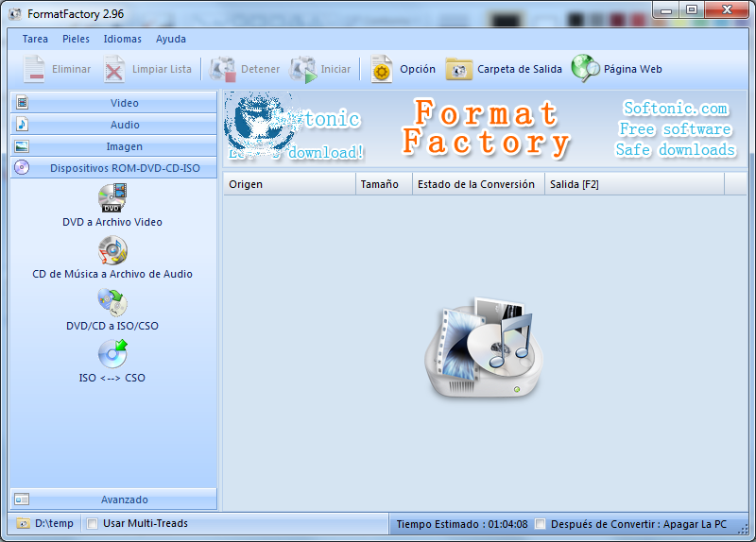
Task: Check Después de Convertir: Apagar La PC
Action: 541,524
